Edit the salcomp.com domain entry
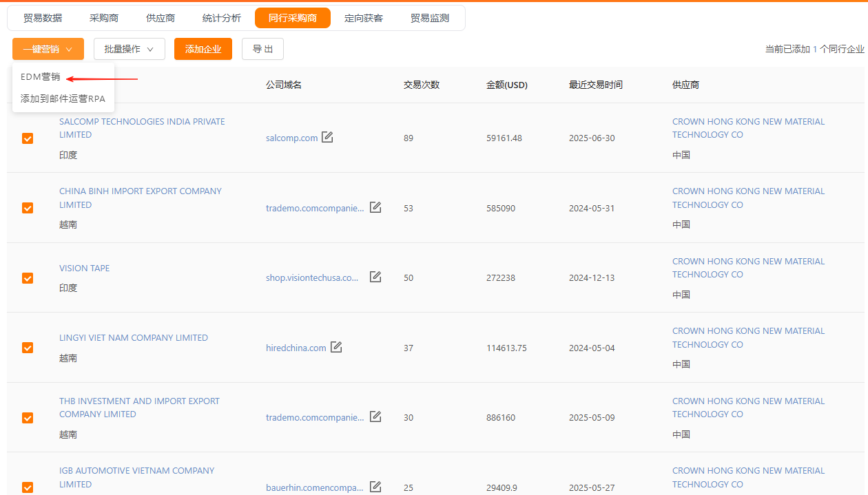 click(x=327, y=137)
